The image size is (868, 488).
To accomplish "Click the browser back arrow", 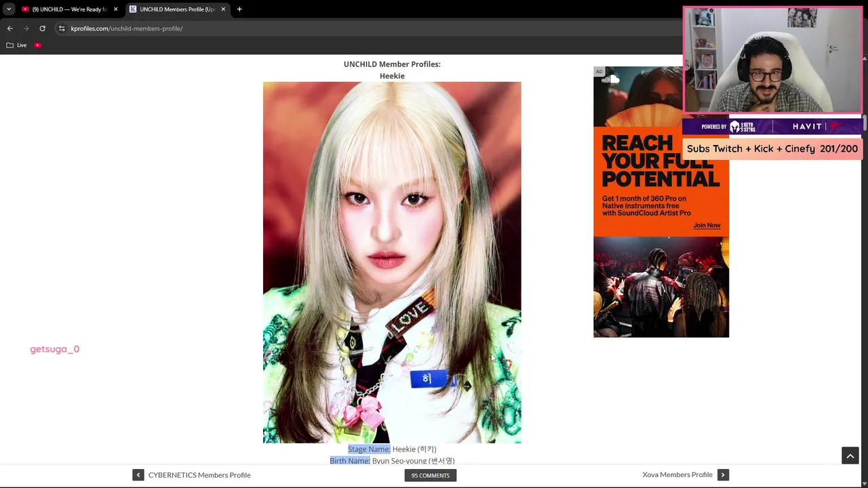I will (9, 28).
